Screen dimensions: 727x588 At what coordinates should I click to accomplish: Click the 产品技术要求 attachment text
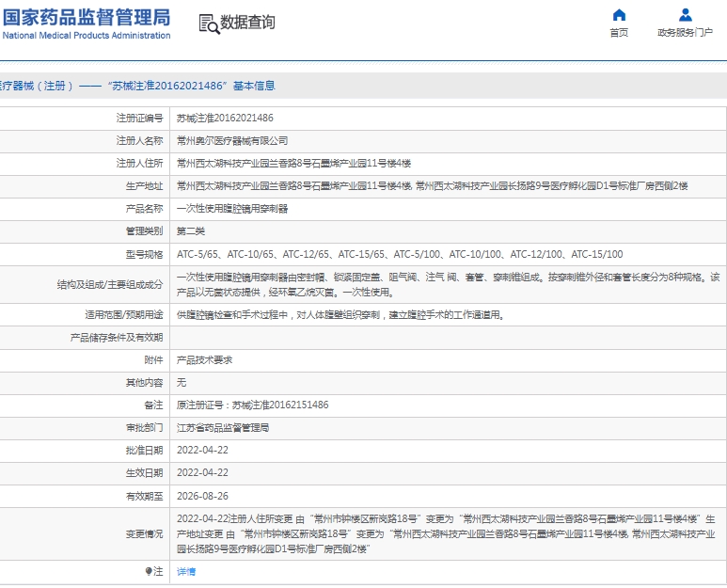coord(204,360)
